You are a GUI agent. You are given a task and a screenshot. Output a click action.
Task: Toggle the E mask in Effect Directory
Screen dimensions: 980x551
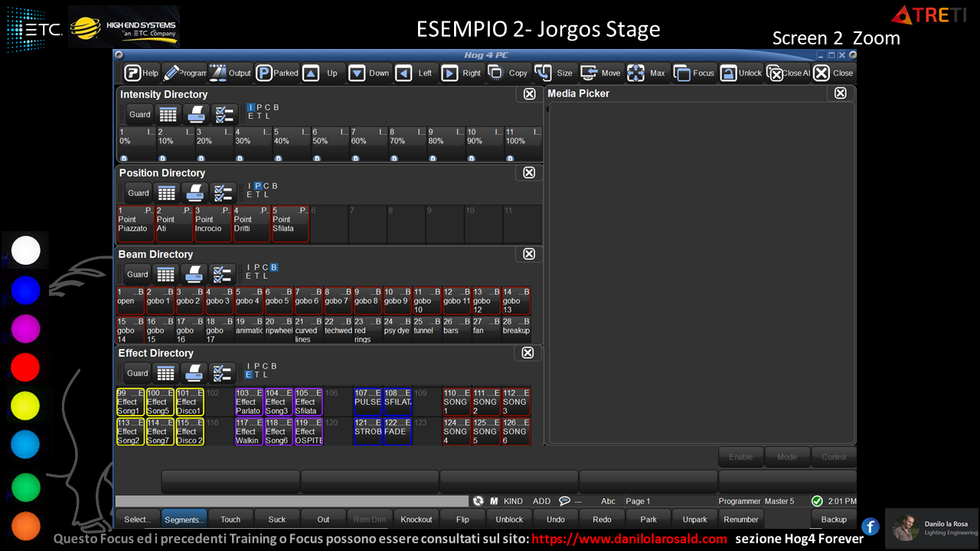[248, 375]
